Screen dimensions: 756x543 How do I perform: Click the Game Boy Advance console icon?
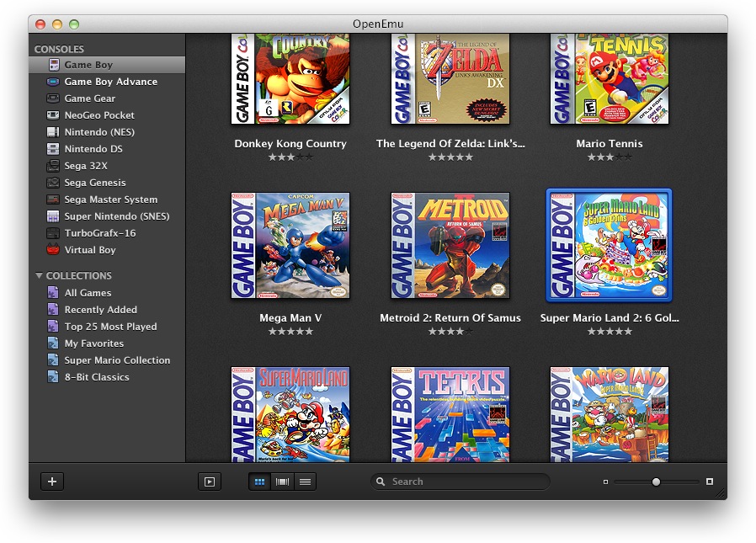pos(52,82)
